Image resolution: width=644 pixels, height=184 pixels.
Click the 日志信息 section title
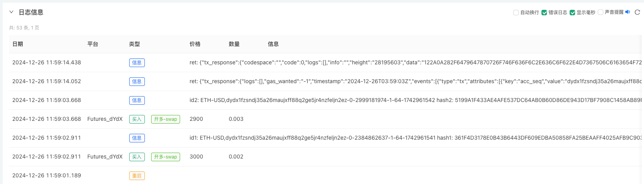point(31,12)
